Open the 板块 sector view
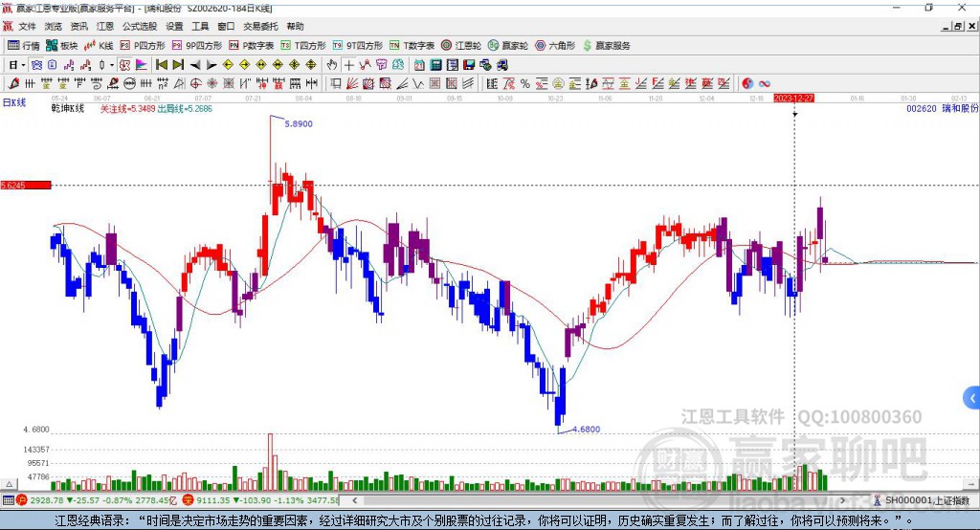This screenshot has width=980, height=530. tap(62, 46)
